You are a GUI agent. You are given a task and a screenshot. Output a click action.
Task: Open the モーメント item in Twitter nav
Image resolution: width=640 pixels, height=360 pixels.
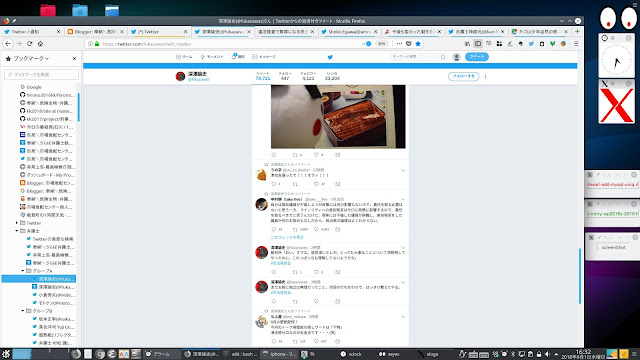click(212, 57)
